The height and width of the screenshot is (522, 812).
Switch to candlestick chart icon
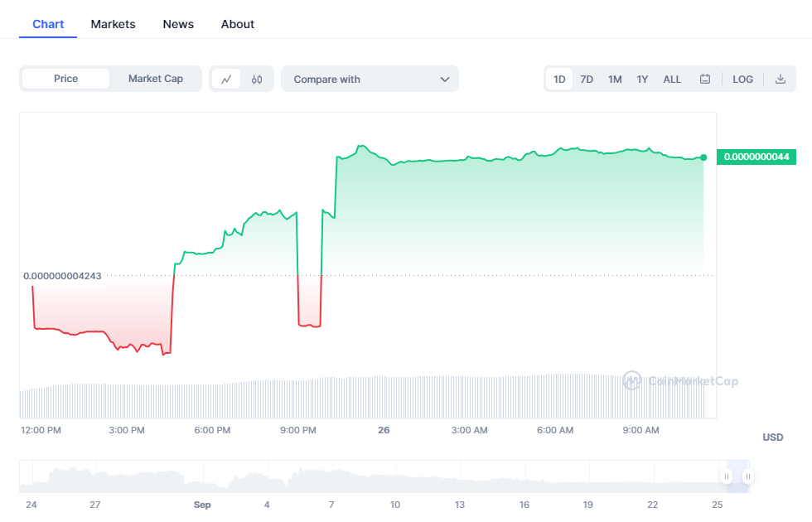point(256,80)
